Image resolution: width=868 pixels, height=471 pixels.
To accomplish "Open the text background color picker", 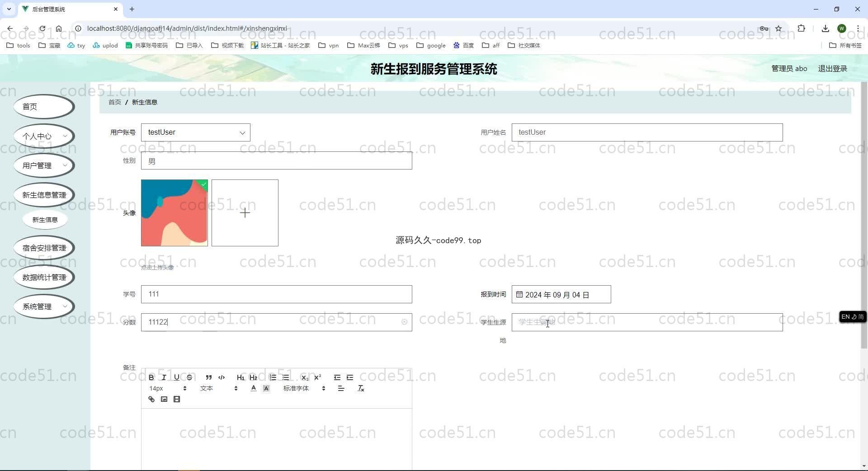I will click(266, 388).
